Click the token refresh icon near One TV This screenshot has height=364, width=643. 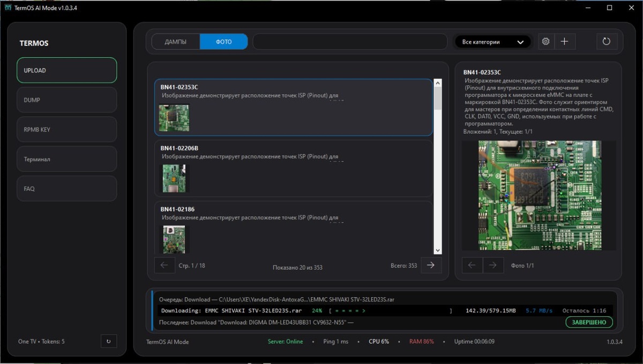click(x=109, y=341)
